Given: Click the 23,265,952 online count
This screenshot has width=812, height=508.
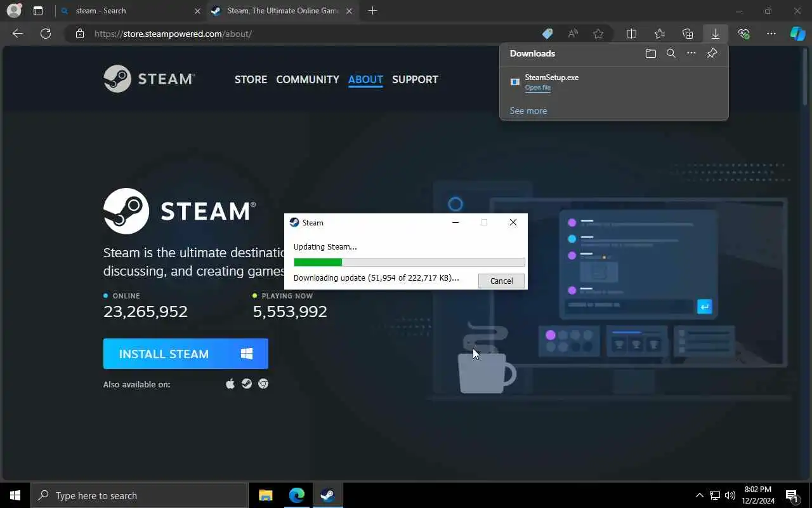Looking at the screenshot, I should coord(145,312).
